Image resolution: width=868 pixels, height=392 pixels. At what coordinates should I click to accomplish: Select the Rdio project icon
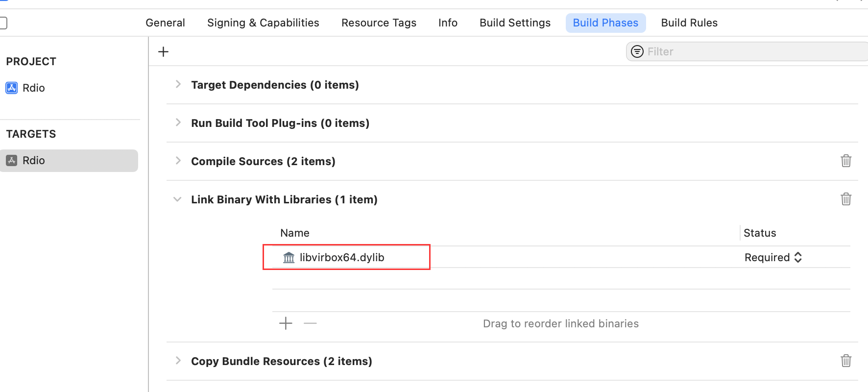[12, 88]
